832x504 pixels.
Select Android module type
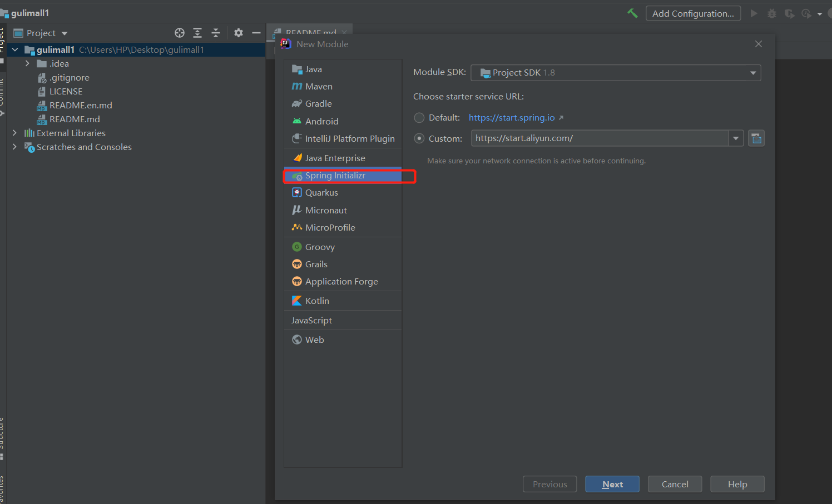tap(343, 121)
